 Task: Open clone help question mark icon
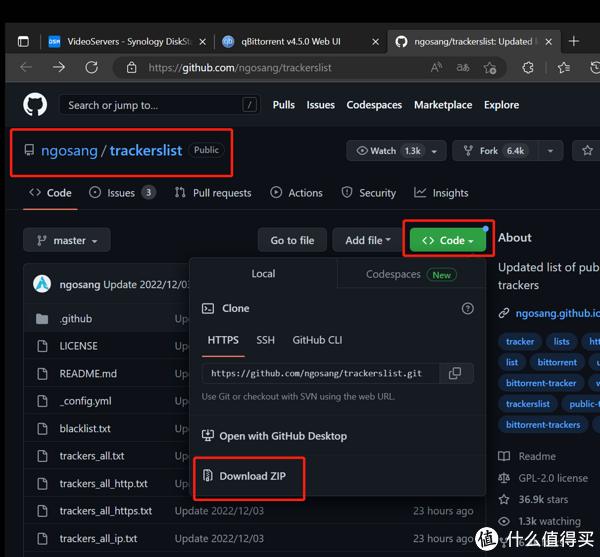(x=467, y=308)
